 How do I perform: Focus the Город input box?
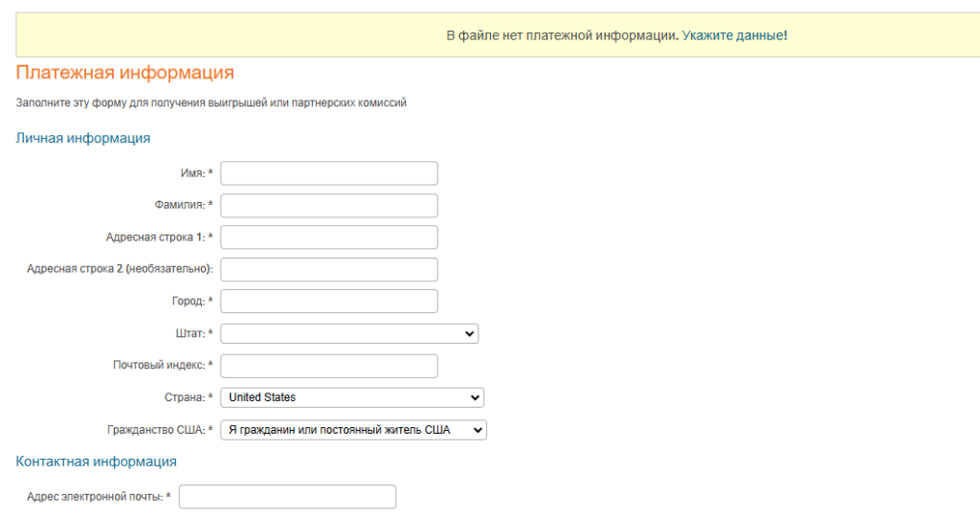pos(328,301)
